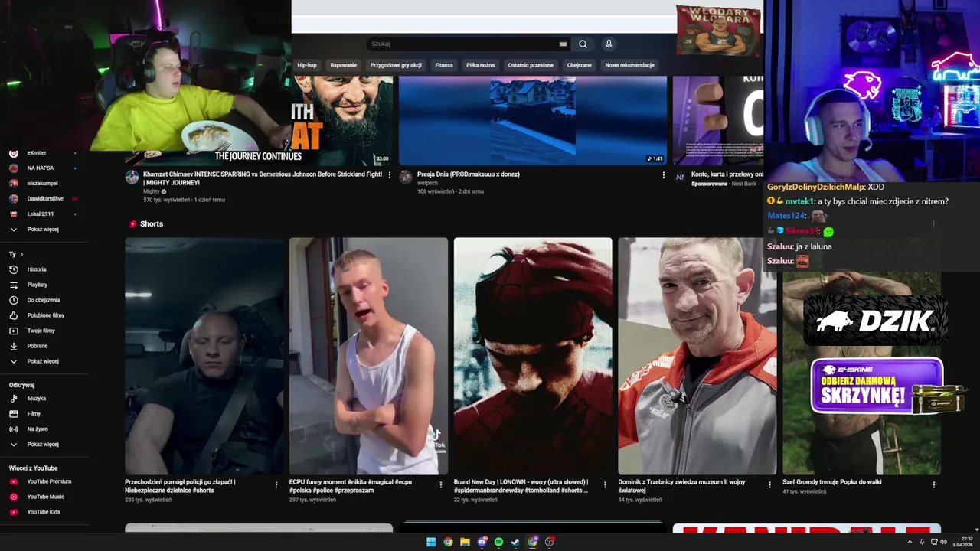This screenshot has width=980, height=551.
Task: Open Historia in the sidebar
Action: tap(37, 269)
